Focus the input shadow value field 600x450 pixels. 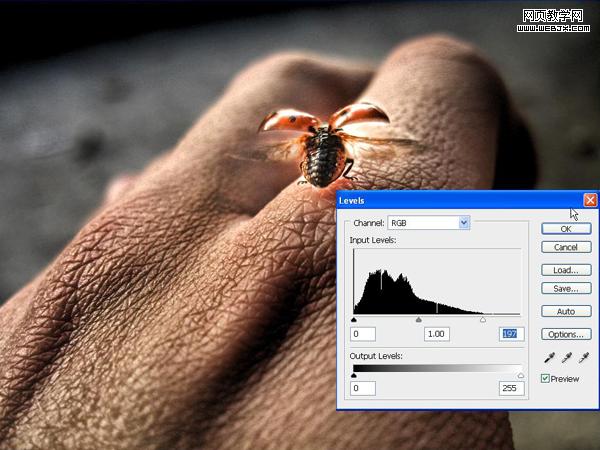pos(363,334)
